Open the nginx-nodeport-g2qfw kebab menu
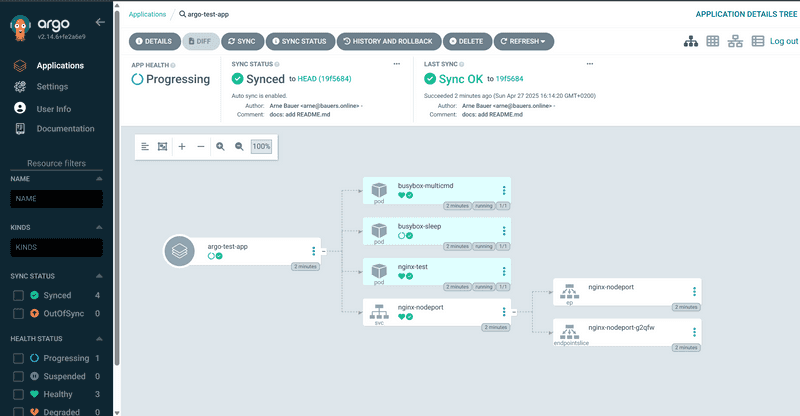Viewport: 800px width, 416px height. [x=694, y=332]
